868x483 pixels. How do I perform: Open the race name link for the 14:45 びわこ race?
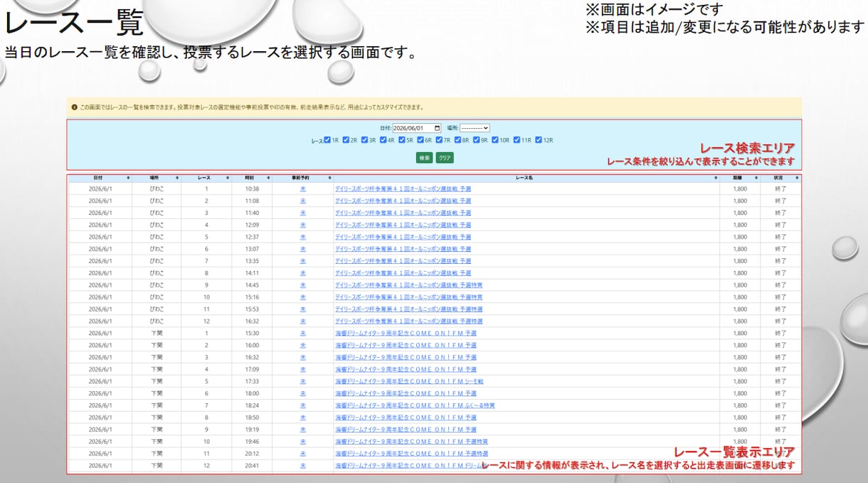[x=408, y=285]
